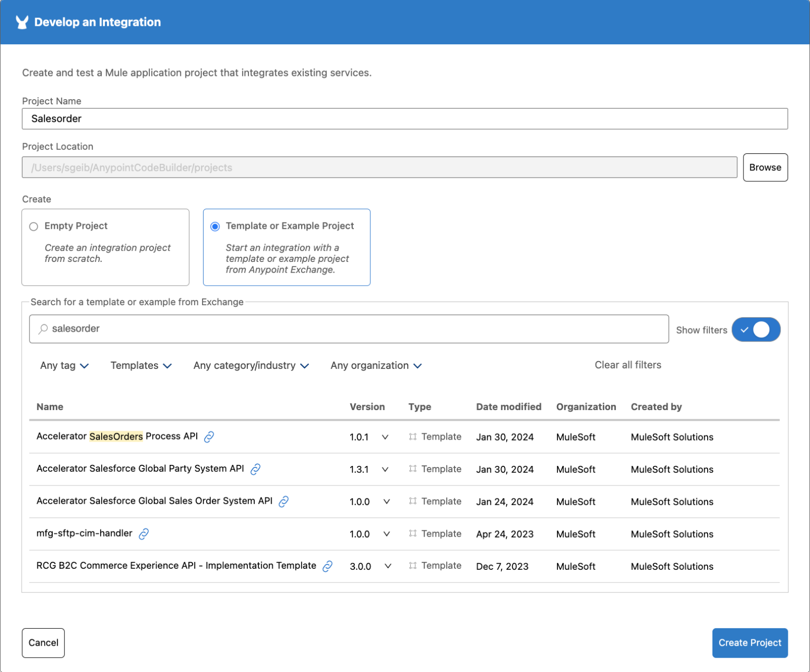
Task: Click the link icon next to mfg-sftp-cim-handler
Action: [143, 533]
